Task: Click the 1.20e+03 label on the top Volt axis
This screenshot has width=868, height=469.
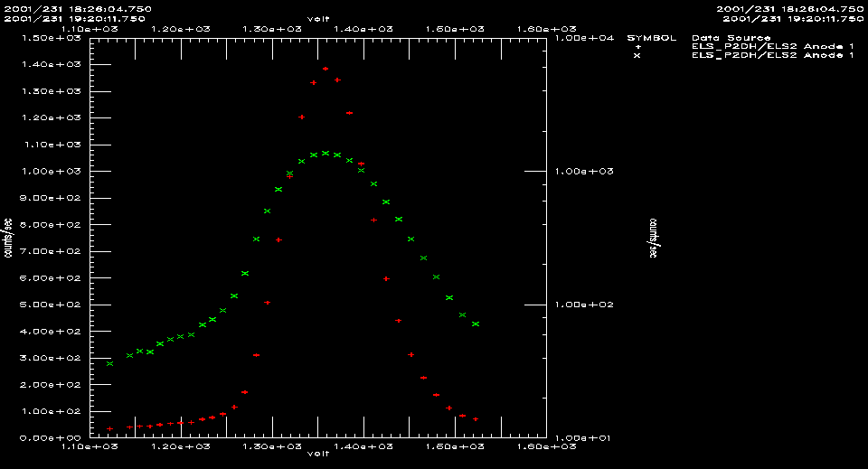Action: [x=180, y=29]
